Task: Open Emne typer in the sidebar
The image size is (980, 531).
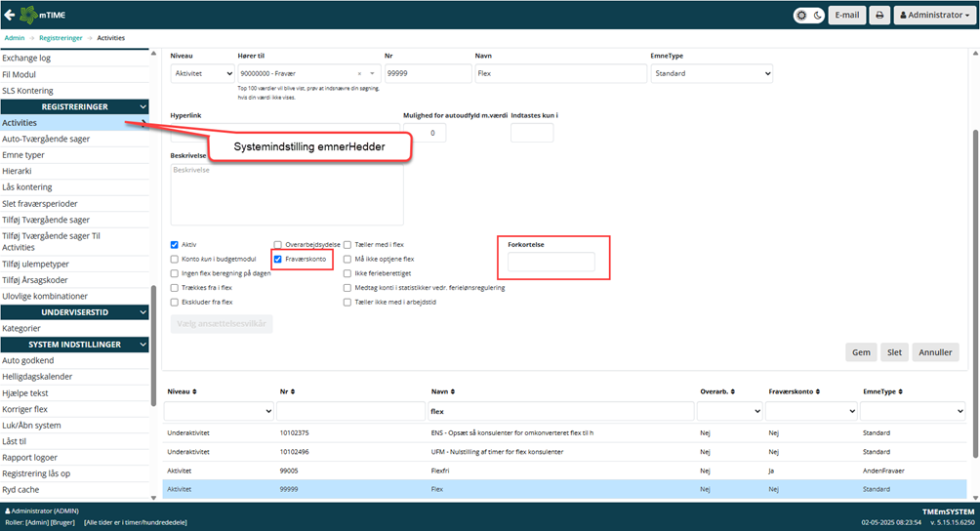Action: pos(23,155)
